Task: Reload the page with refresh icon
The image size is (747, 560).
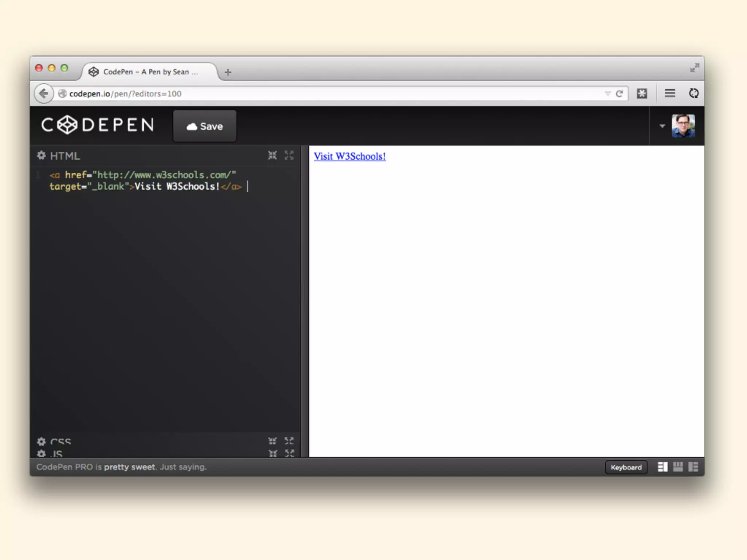Action: pos(619,94)
